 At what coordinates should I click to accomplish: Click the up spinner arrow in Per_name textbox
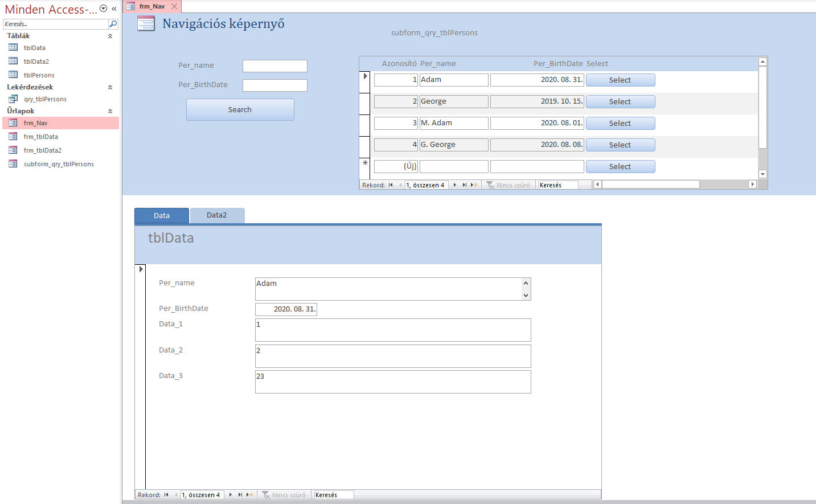526,283
